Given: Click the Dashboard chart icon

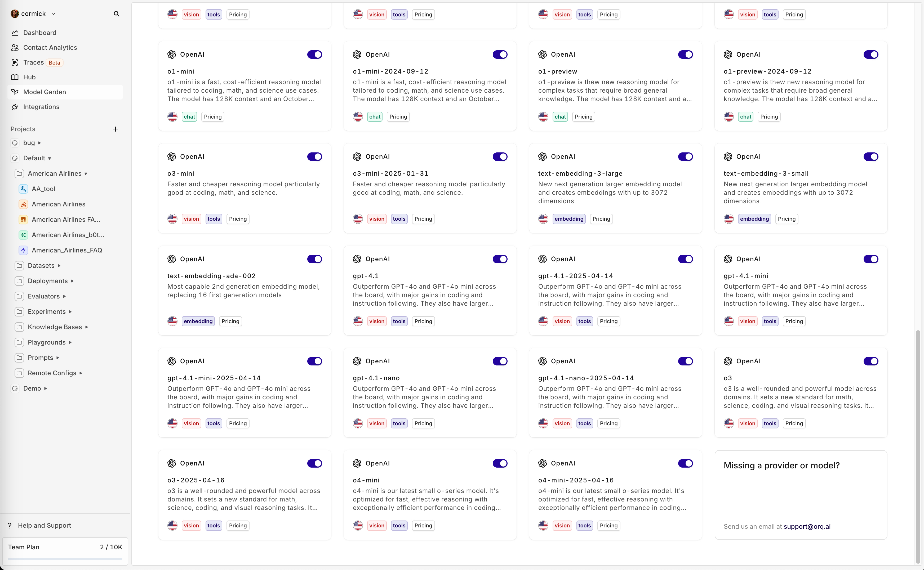Looking at the screenshot, I should [x=15, y=33].
